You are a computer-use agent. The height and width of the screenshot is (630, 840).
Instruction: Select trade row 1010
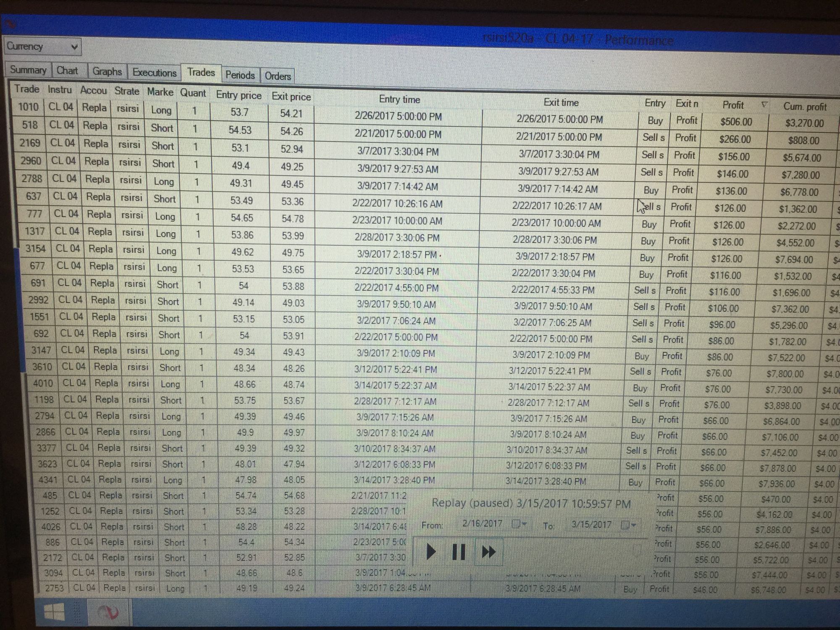point(28,107)
